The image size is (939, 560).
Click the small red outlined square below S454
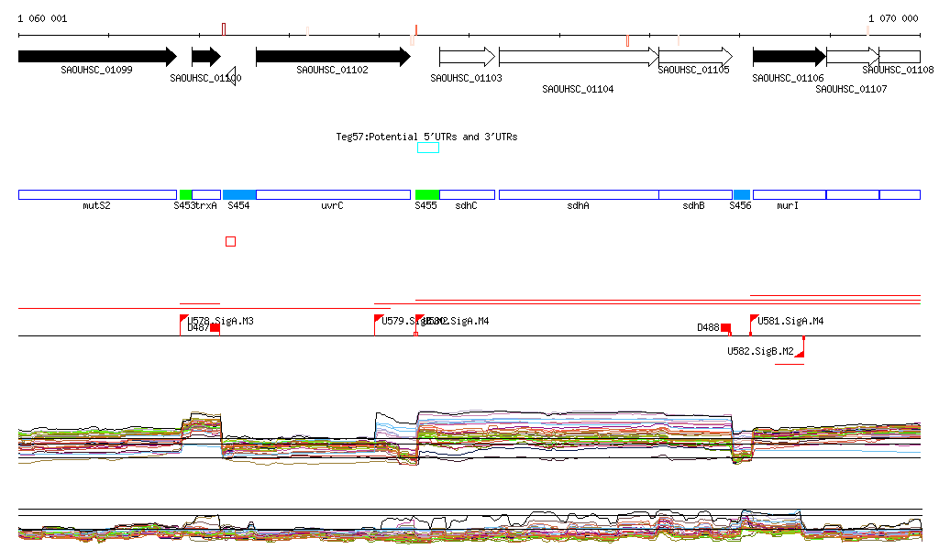pyautogui.click(x=230, y=242)
